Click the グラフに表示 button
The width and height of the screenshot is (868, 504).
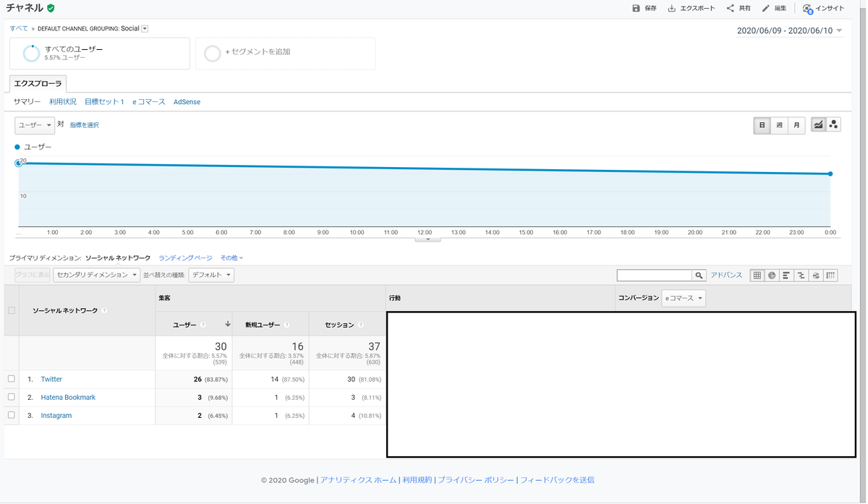pyautogui.click(x=33, y=275)
